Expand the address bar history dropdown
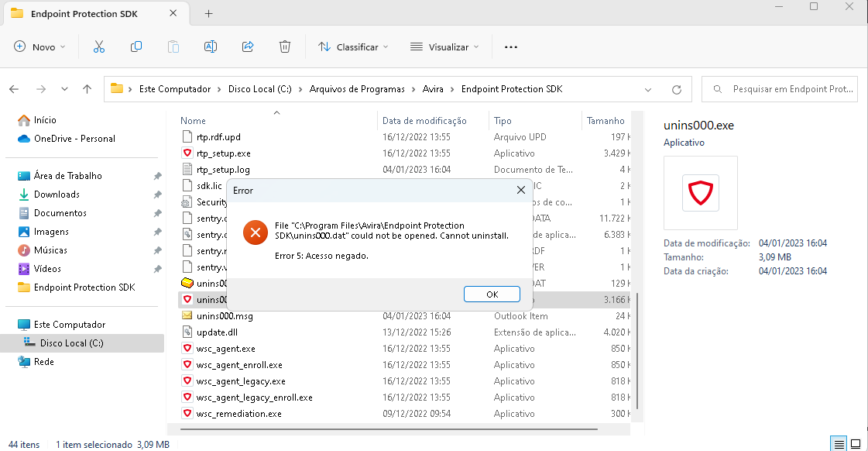 point(648,89)
